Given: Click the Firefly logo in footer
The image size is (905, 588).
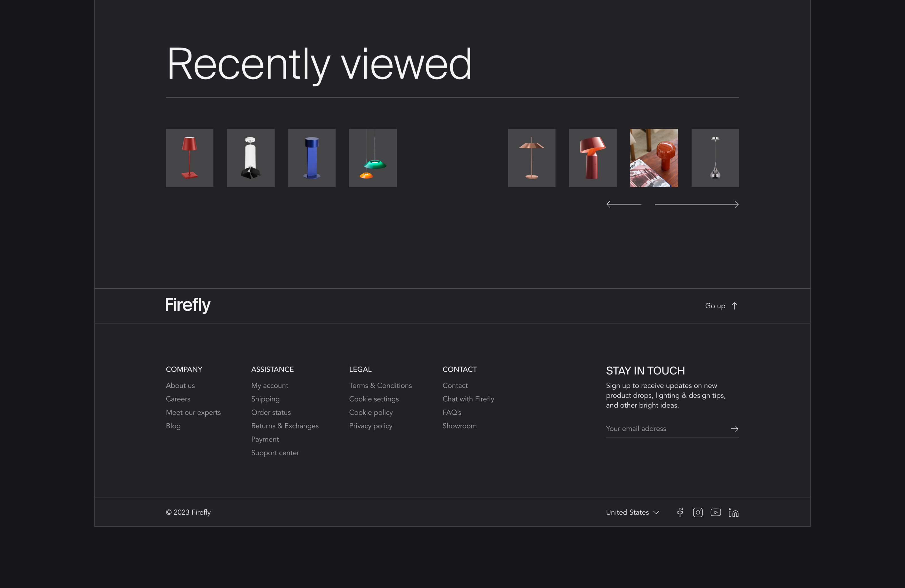Looking at the screenshot, I should [x=188, y=305].
